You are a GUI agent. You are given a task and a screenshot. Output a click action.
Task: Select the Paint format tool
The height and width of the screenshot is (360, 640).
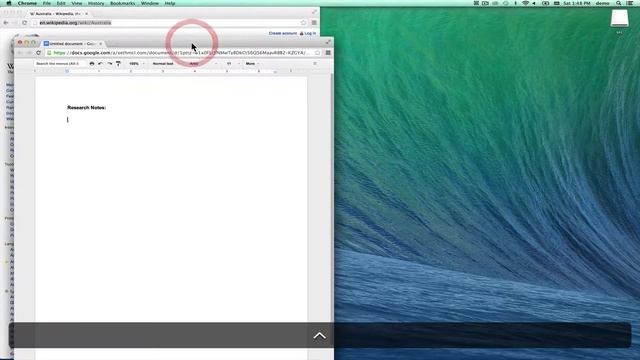pyautogui.click(x=118, y=64)
